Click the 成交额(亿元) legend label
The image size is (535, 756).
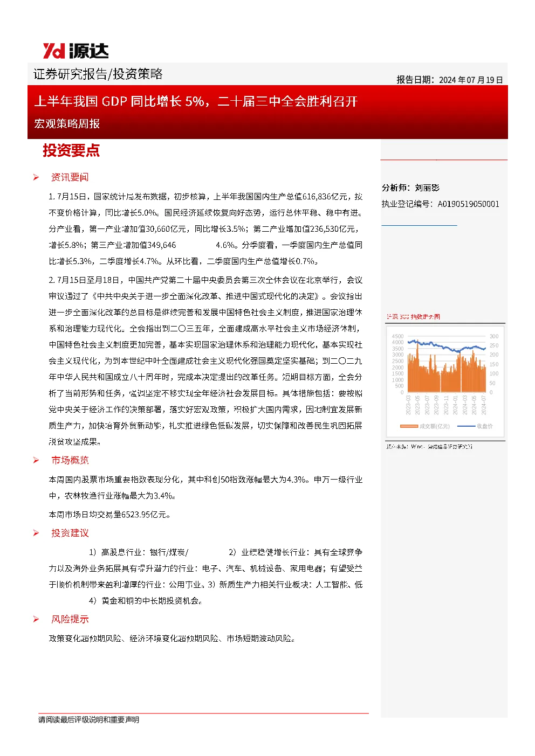click(435, 426)
